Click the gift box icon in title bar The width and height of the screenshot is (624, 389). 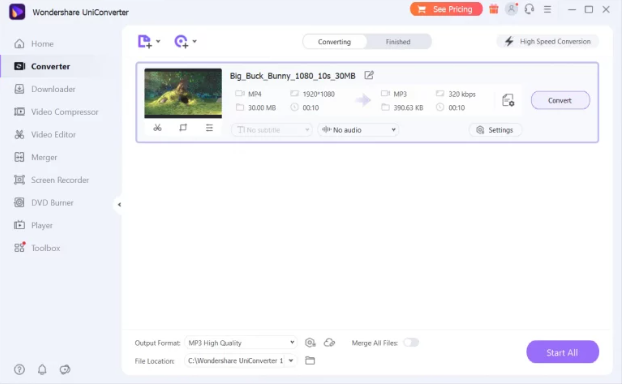point(494,9)
